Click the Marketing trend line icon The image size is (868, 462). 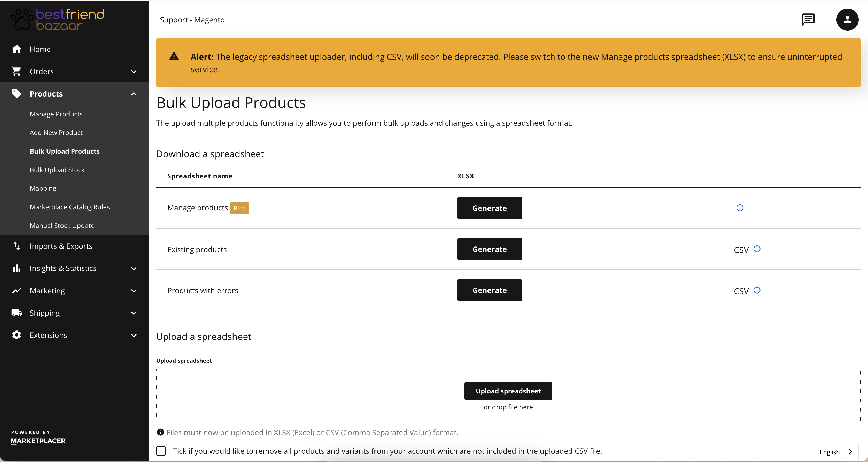[x=17, y=291]
